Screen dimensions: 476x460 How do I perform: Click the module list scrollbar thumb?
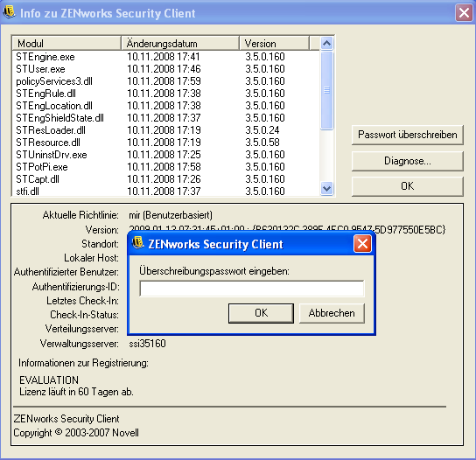coord(326,90)
